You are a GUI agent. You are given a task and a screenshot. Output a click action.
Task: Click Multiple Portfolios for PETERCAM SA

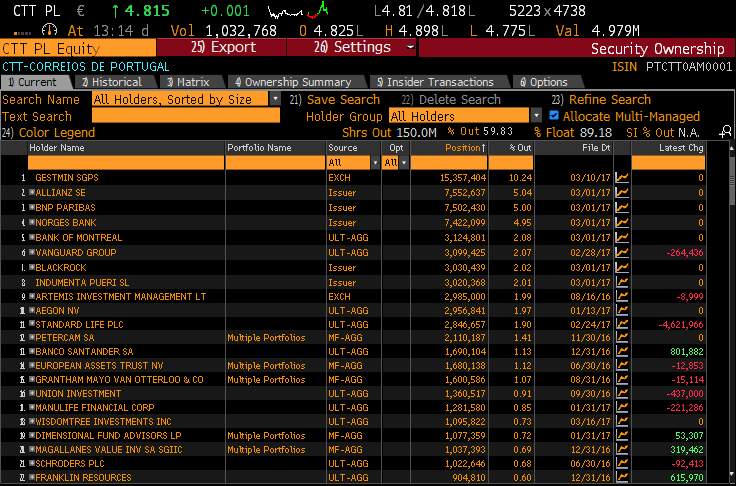(x=266, y=338)
